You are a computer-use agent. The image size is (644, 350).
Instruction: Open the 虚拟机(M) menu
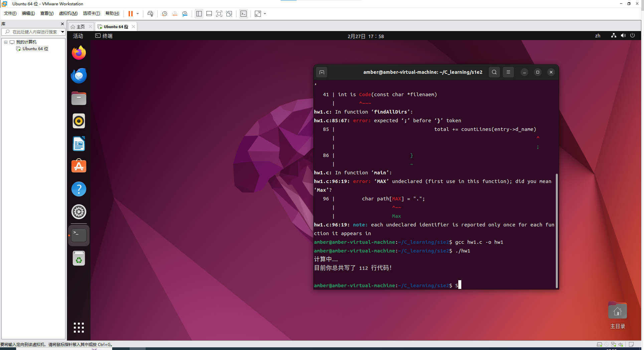[x=68, y=13]
